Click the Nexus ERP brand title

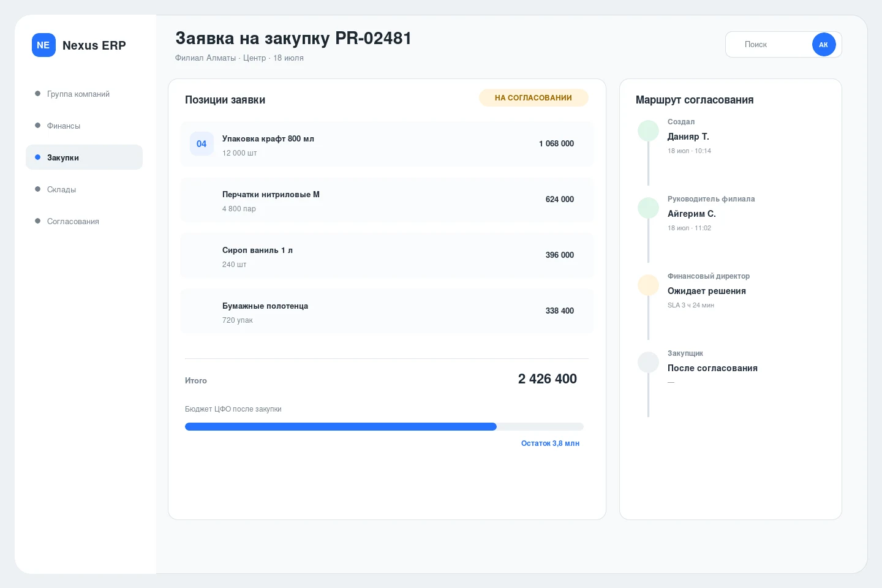[94, 45]
